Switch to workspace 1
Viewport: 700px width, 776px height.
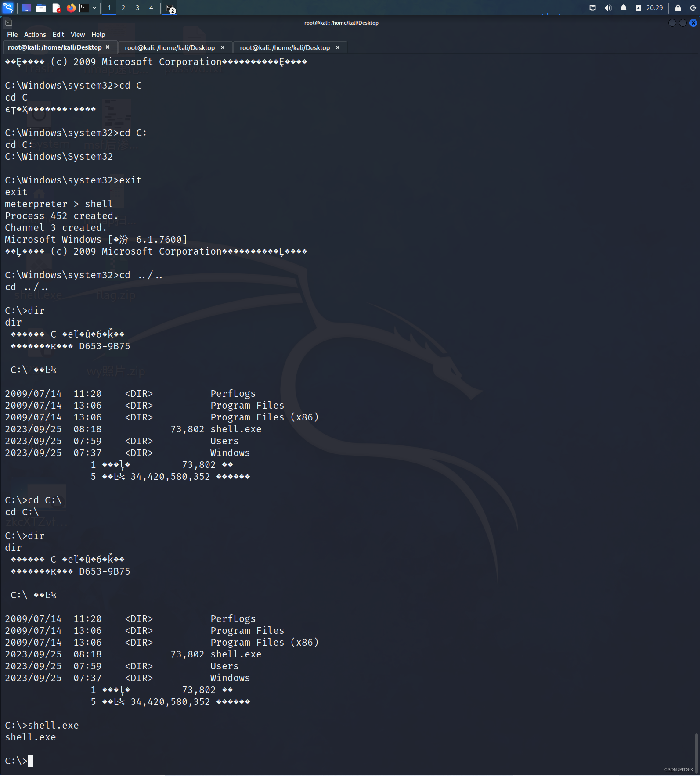click(x=109, y=8)
